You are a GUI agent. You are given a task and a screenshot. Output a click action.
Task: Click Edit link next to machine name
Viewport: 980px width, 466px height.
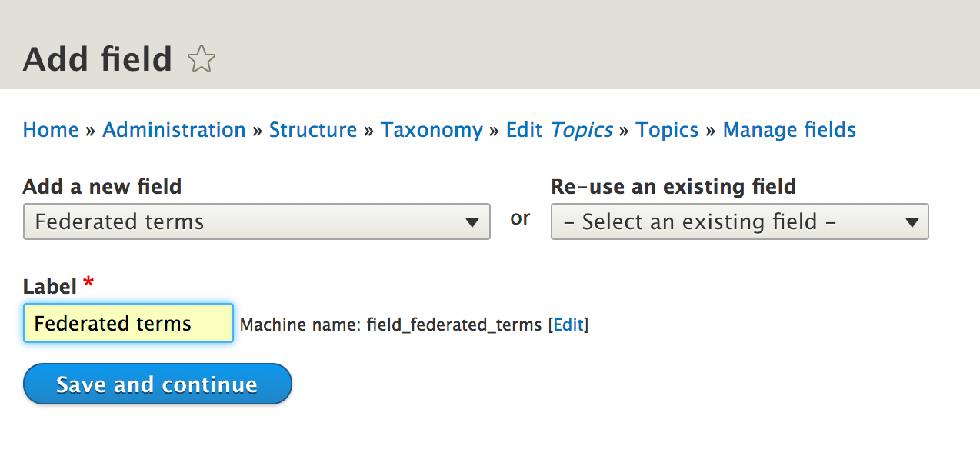point(568,325)
